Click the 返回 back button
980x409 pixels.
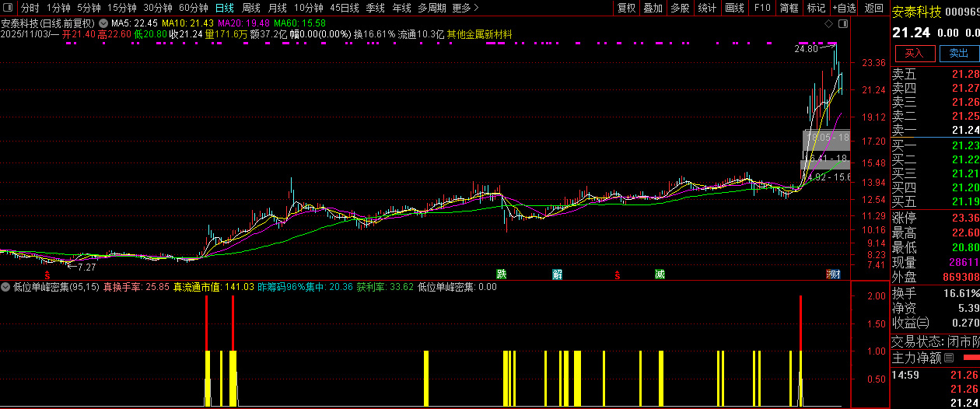pyautogui.click(x=874, y=8)
